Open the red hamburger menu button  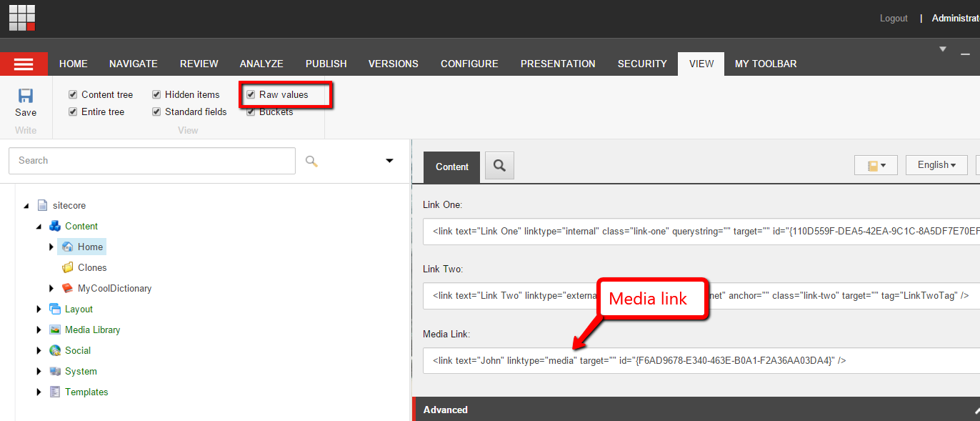tap(24, 64)
